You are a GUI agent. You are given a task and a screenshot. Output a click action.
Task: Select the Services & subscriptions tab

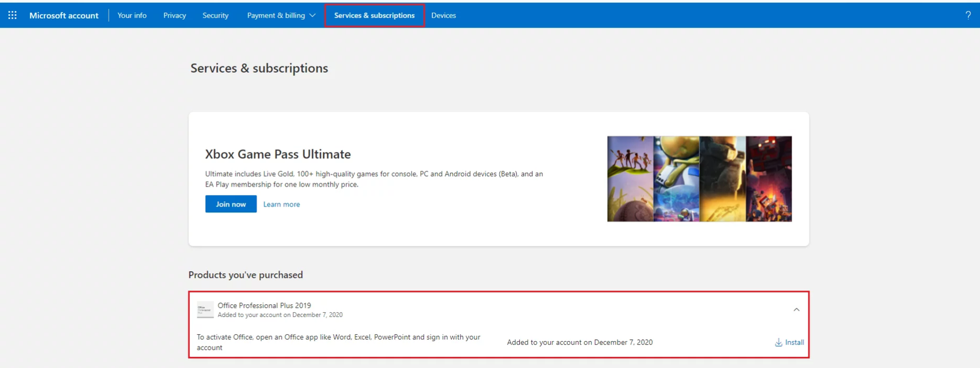pos(374,15)
